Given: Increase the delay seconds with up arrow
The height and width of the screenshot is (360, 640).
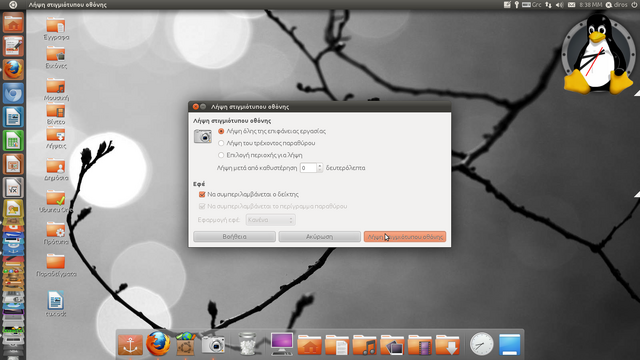Looking at the screenshot, I should (320, 165).
